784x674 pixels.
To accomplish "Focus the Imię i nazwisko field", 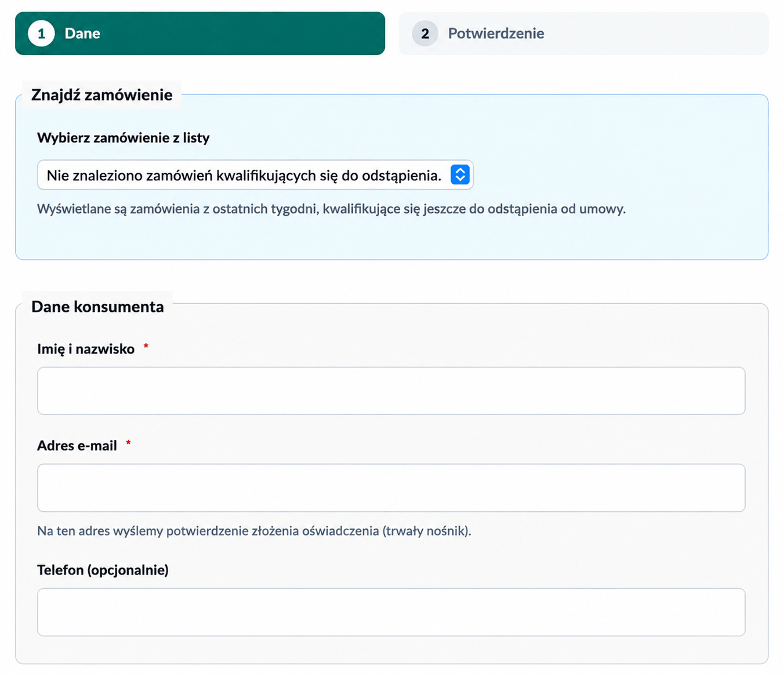I will tap(391, 391).
